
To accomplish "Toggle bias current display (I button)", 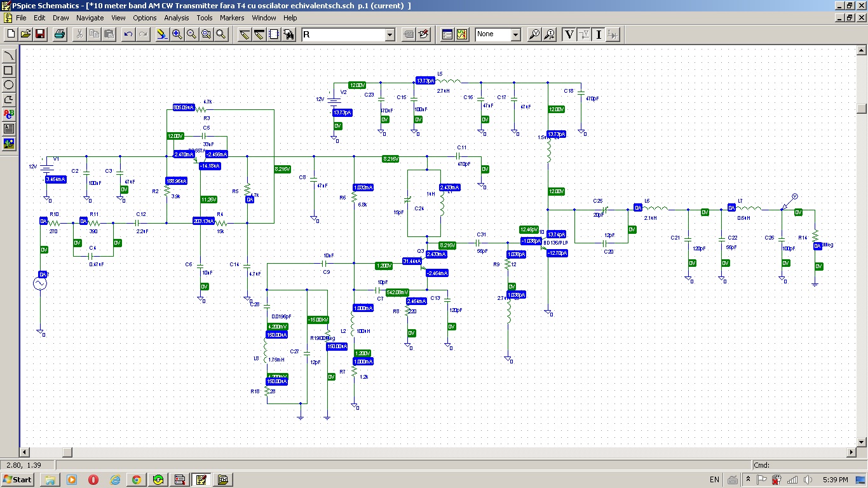I will [x=599, y=34].
